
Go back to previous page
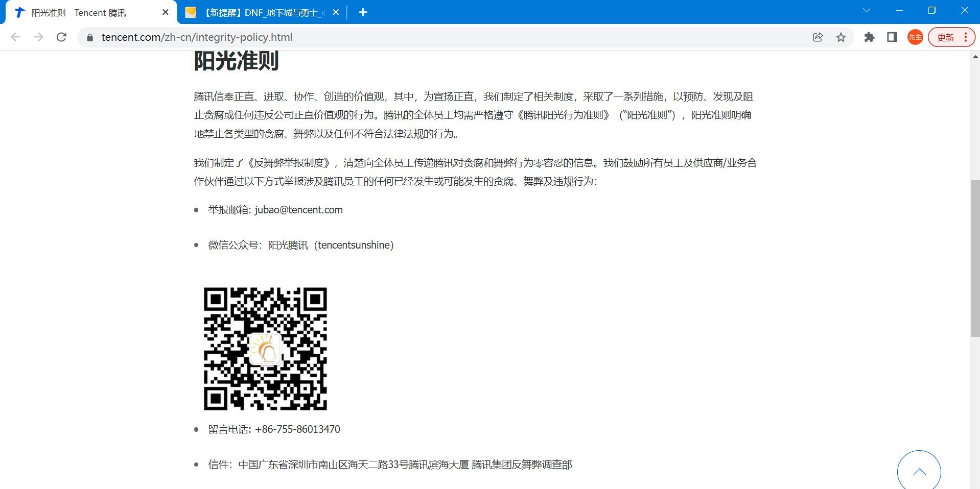pyautogui.click(x=16, y=37)
